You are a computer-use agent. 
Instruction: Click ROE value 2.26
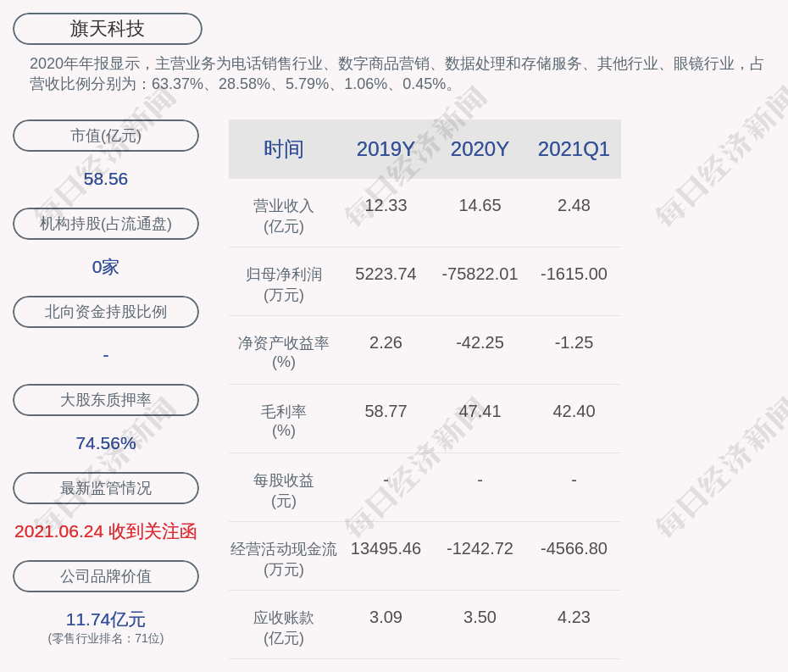click(386, 343)
